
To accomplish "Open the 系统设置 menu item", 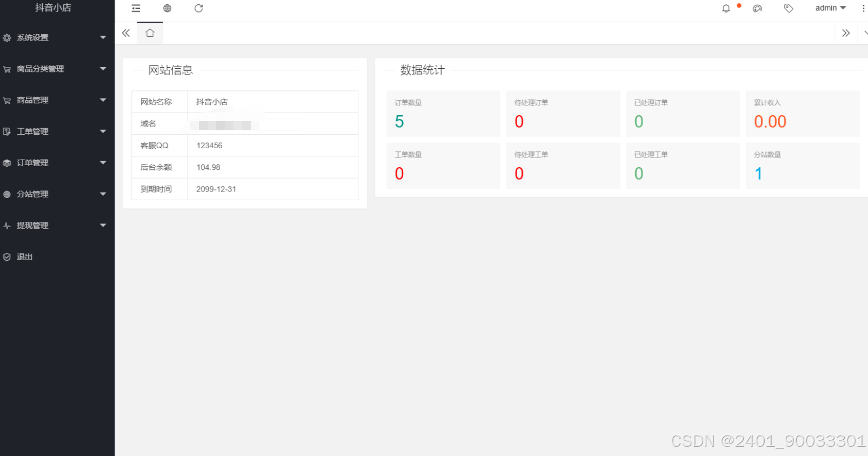I will pos(57,37).
